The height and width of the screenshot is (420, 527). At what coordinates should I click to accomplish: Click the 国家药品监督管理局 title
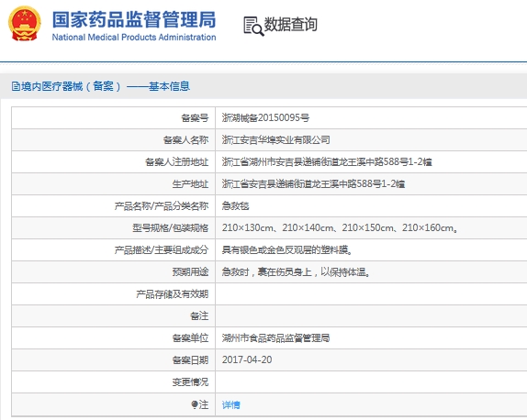point(134,19)
